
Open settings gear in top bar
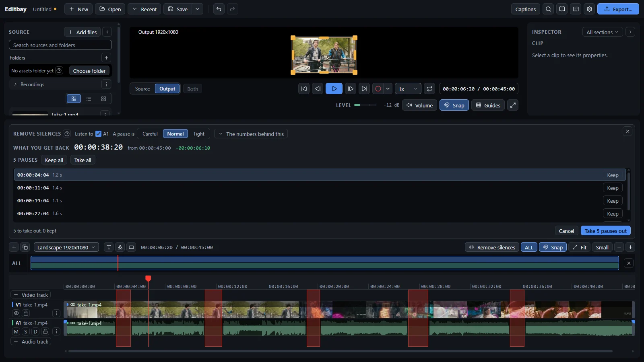589,9
